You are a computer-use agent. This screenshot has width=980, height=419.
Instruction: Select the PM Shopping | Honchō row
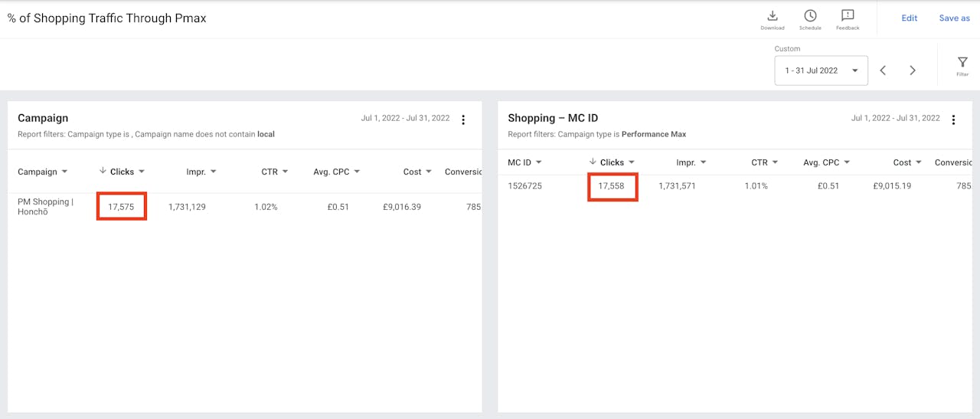click(46, 207)
